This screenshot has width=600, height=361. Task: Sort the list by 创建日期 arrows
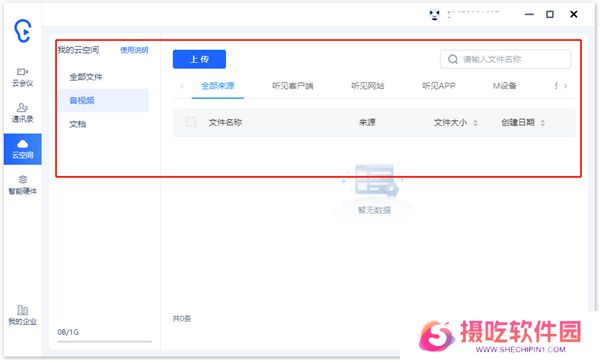coord(542,123)
